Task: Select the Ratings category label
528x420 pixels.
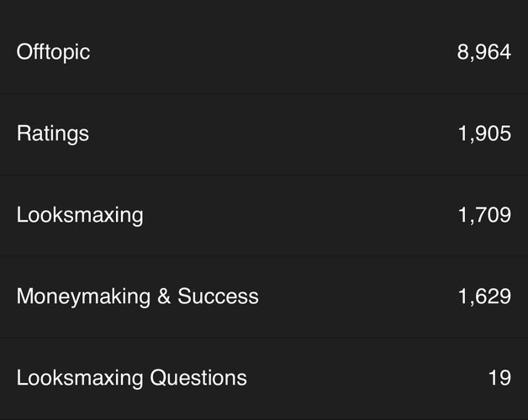Action: point(53,134)
